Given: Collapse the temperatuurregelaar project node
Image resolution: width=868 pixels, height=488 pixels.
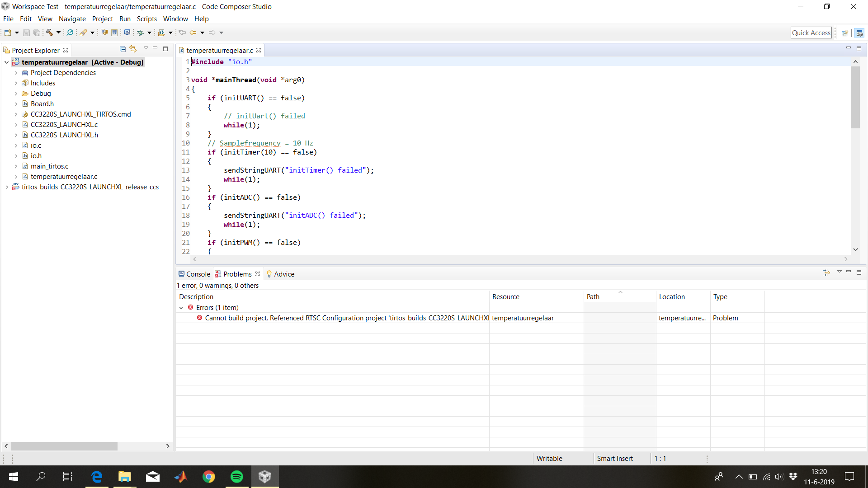Looking at the screenshot, I should click(6, 62).
